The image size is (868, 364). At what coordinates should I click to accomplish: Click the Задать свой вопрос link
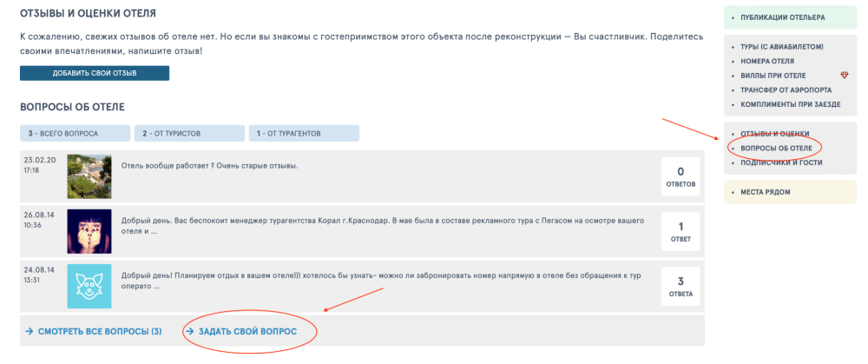click(248, 331)
